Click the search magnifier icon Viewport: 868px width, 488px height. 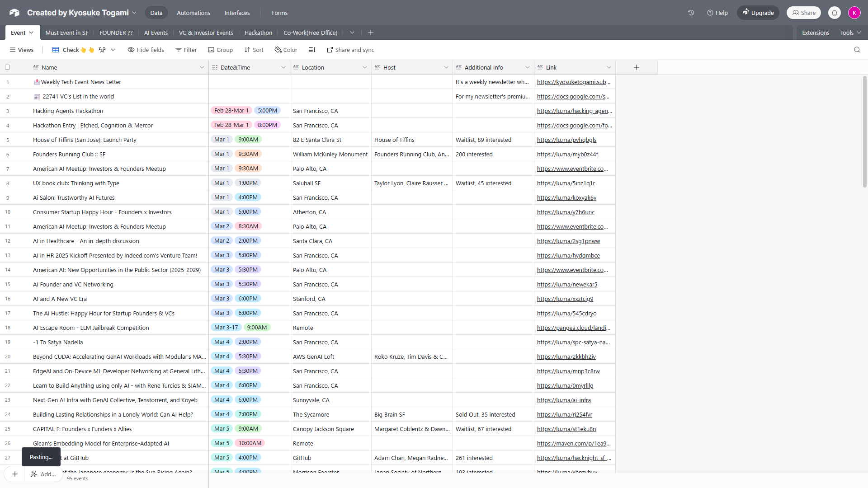tap(857, 50)
